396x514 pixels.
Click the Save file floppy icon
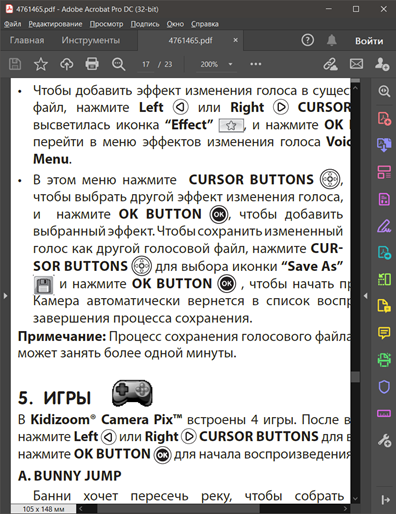click(x=15, y=64)
